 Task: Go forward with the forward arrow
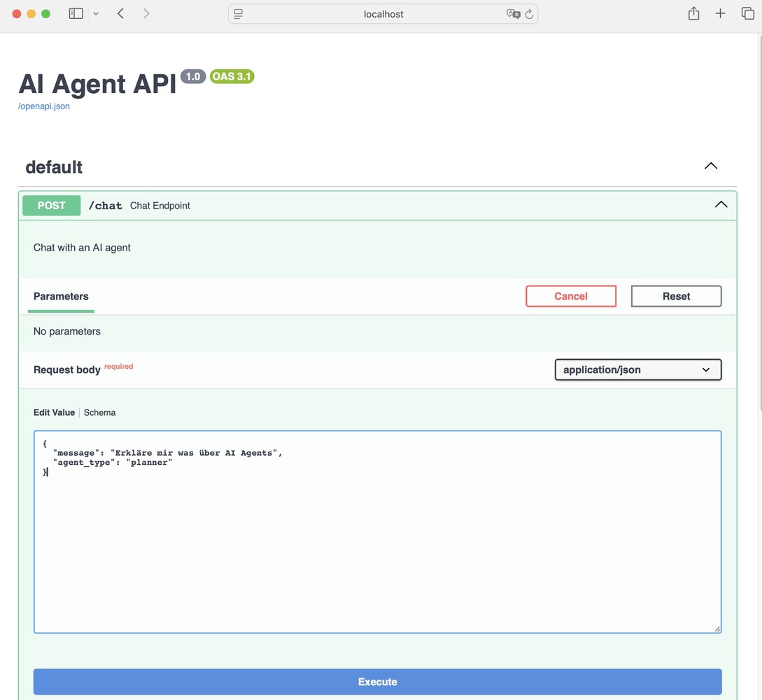click(146, 13)
